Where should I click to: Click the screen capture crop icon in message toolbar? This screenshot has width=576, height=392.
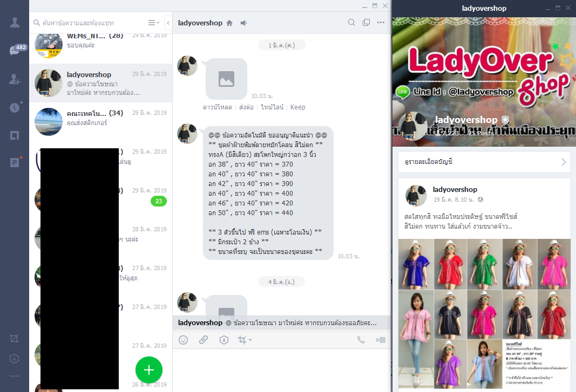(242, 340)
